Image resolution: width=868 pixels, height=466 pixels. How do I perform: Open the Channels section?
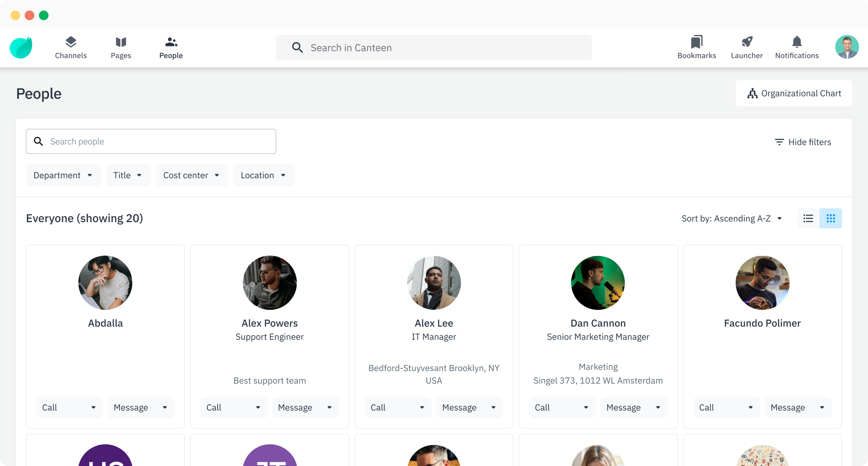[71, 48]
